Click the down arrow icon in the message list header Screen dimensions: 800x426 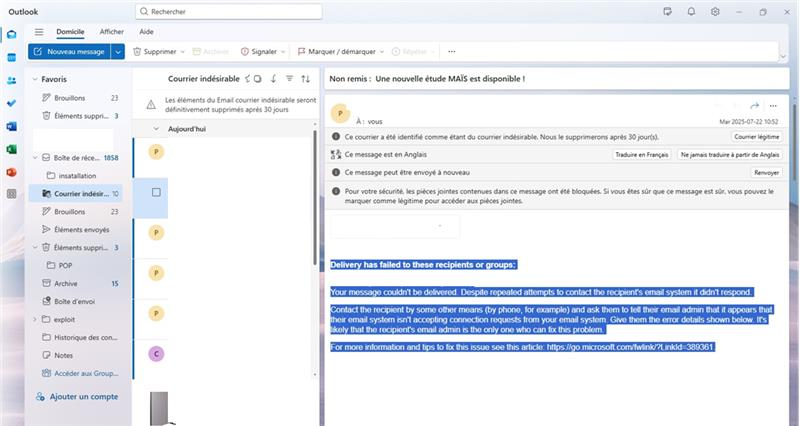273,79
